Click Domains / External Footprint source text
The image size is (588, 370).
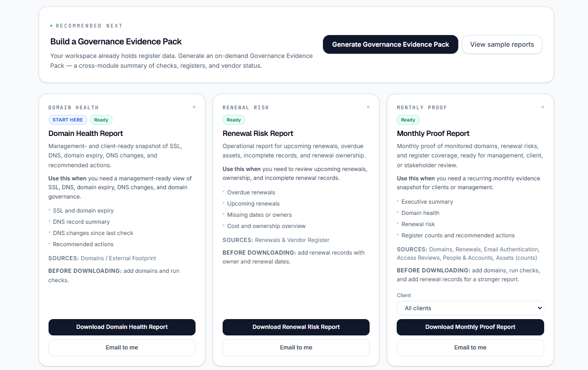coord(119,258)
